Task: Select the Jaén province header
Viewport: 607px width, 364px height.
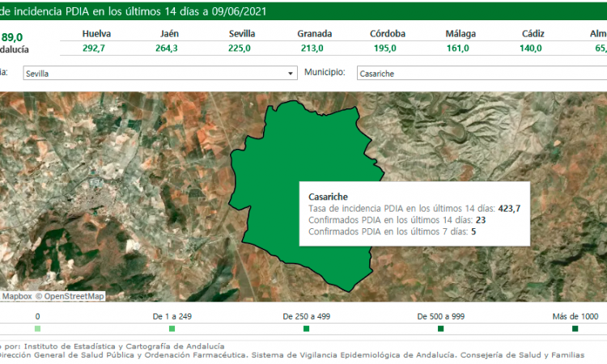Action: (168, 34)
